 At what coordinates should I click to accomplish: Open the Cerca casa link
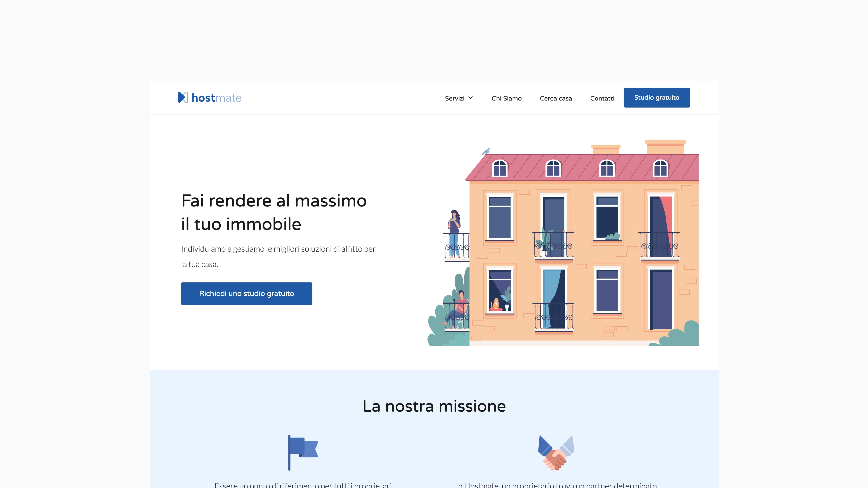[556, 98]
